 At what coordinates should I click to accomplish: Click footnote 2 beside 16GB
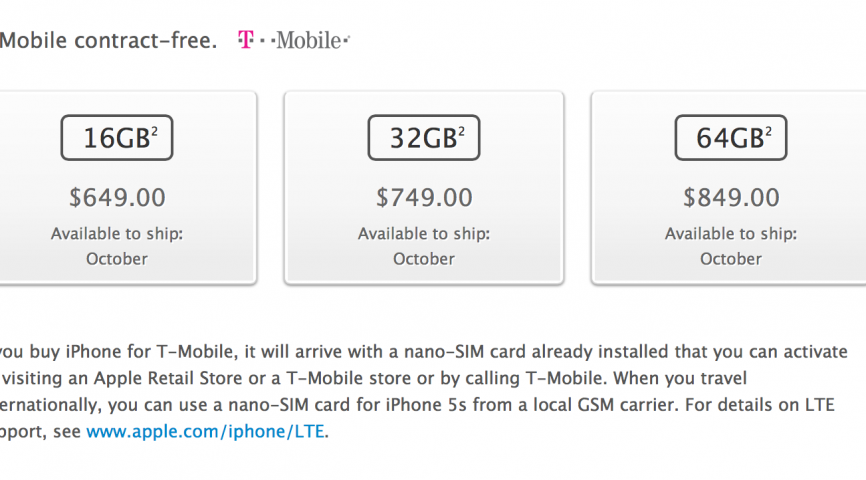(x=154, y=131)
